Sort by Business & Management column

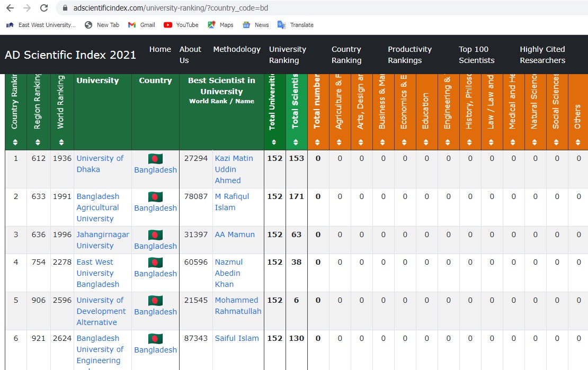[x=383, y=142]
